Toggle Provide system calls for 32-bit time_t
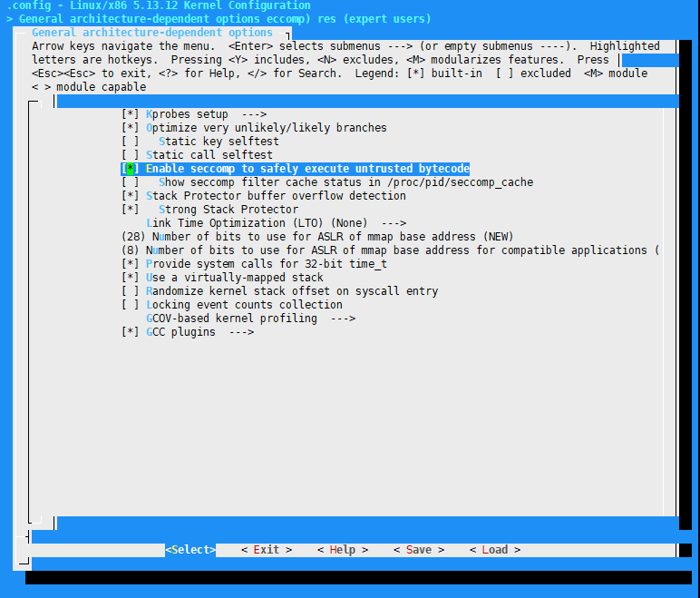This screenshot has height=598, width=700. (130, 264)
